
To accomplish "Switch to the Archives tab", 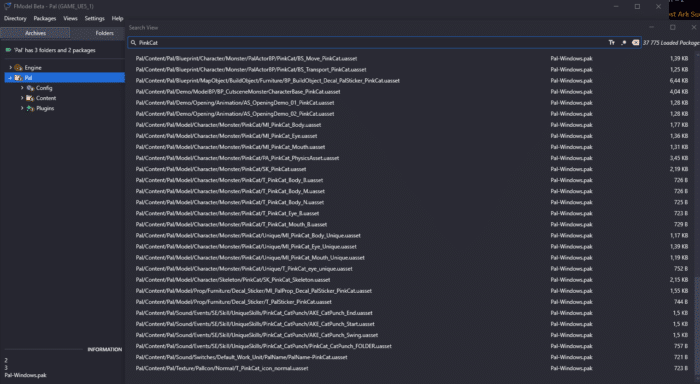I will click(35, 33).
